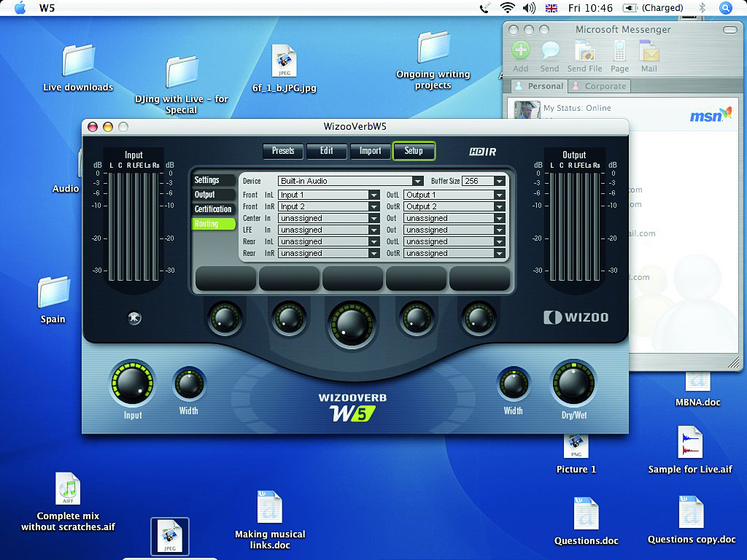Screen dimensions: 747x560
Task: Open Center In unassigned dropdown
Action: click(329, 218)
